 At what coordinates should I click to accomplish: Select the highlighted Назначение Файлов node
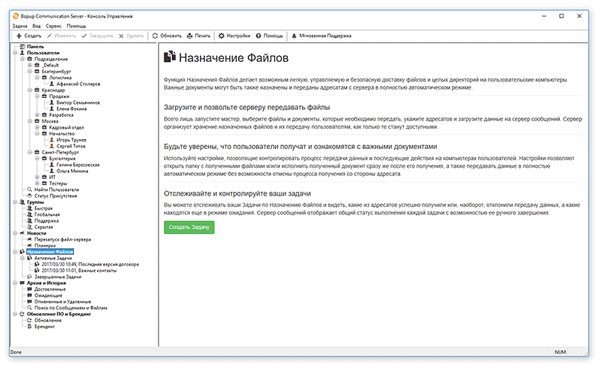(x=50, y=252)
